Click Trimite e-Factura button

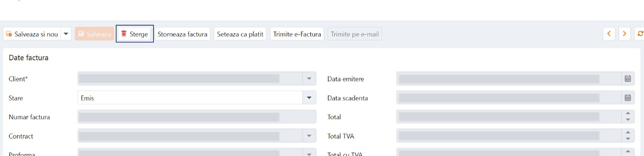tap(297, 34)
